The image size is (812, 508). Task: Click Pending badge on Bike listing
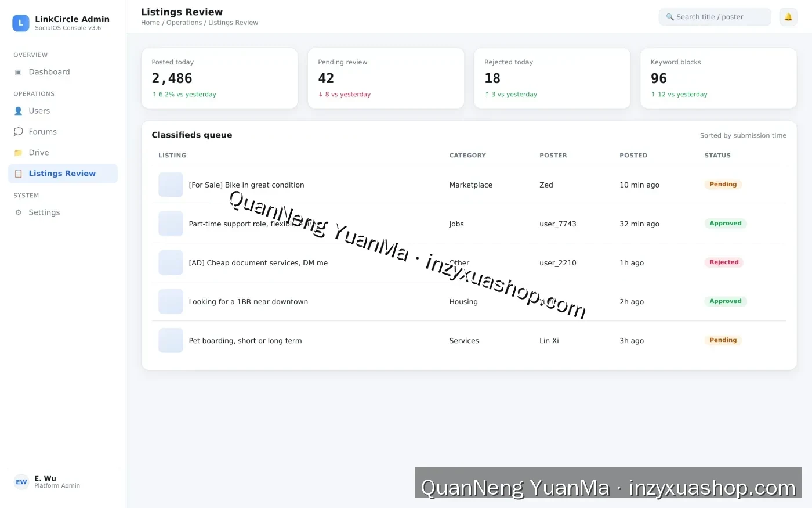point(723,185)
